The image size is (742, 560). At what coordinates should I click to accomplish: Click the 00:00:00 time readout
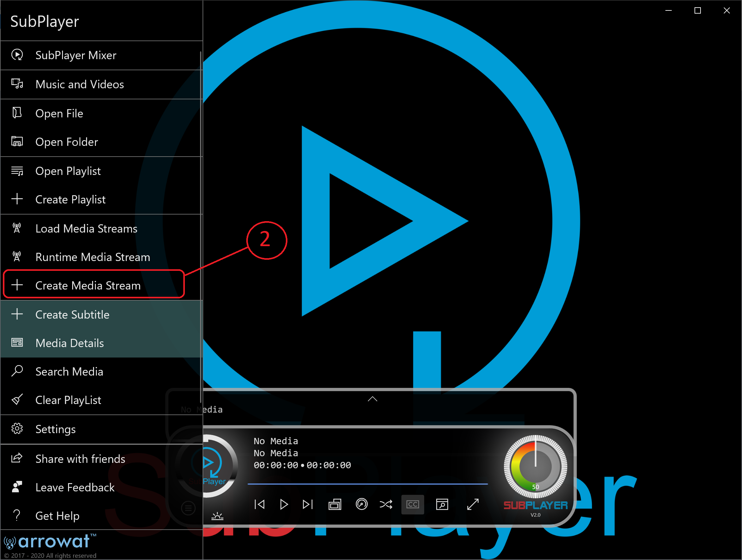pyautogui.click(x=302, y=465)
